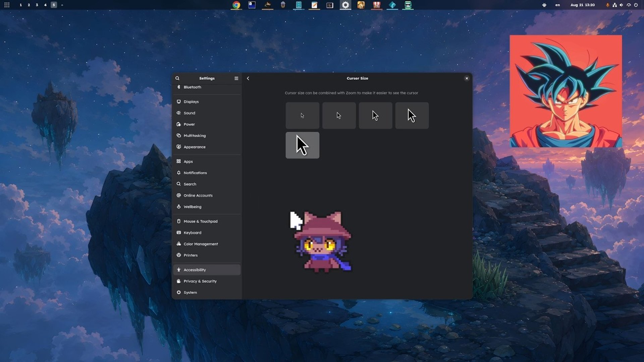The image size is (644, 362).
Task: Open Online Accounts settings
Action: (x=207, y=195)
